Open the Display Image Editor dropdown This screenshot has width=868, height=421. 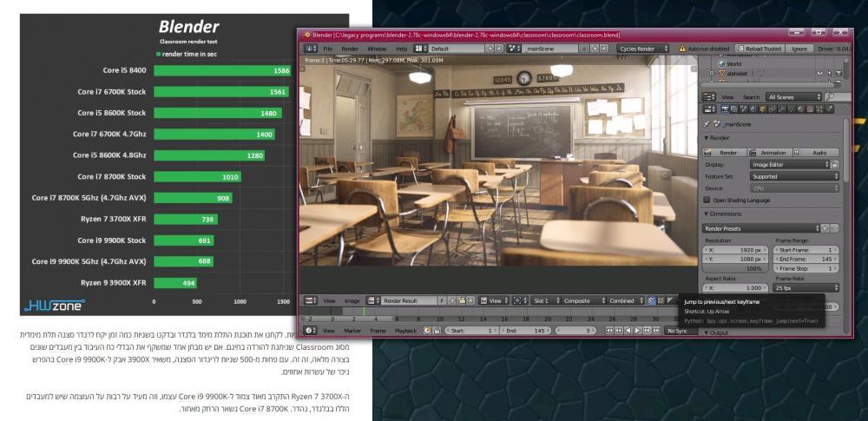pyautogui.click(x=790, y=165)
